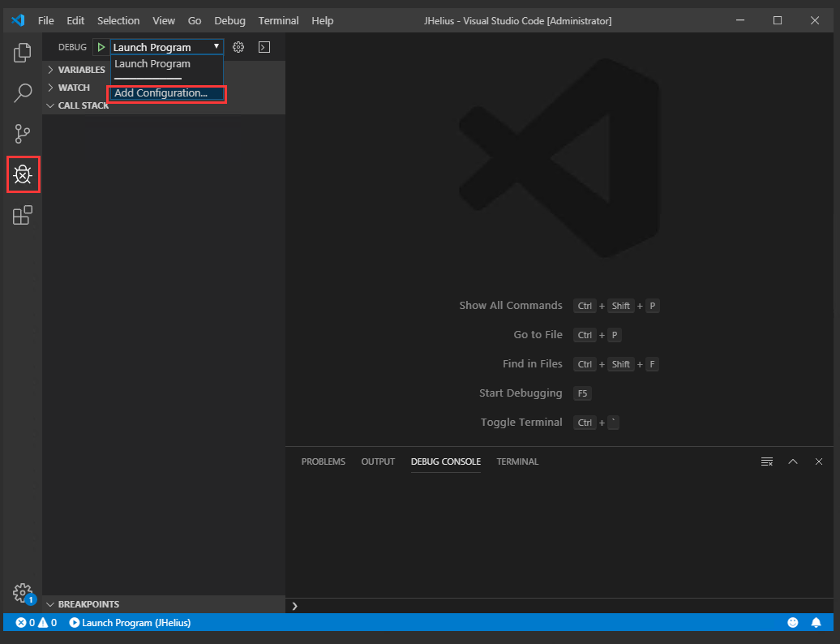Image resolution: width=840 pixels, height=644 pixels.
Task: Open the Search view in activity bar
Action: click(23, 92)
